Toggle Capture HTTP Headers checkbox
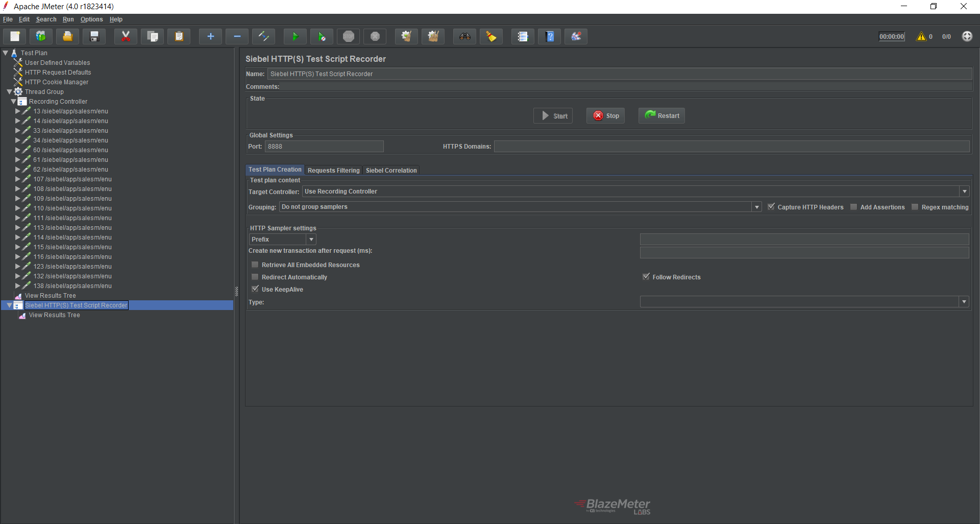This screenshot has height=524, width=980. point(771,207)
